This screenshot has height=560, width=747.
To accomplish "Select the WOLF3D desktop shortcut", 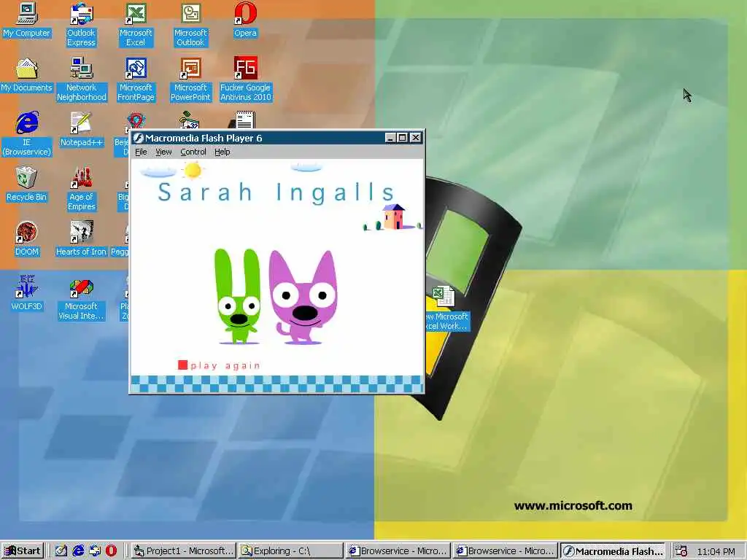I will (x=27, y=293).
